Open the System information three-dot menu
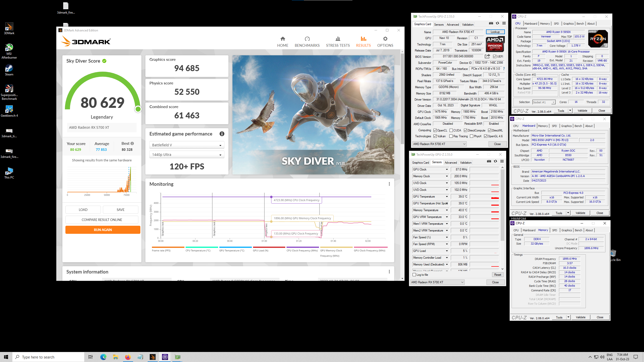The image size is (644, 362). (389, 272)
